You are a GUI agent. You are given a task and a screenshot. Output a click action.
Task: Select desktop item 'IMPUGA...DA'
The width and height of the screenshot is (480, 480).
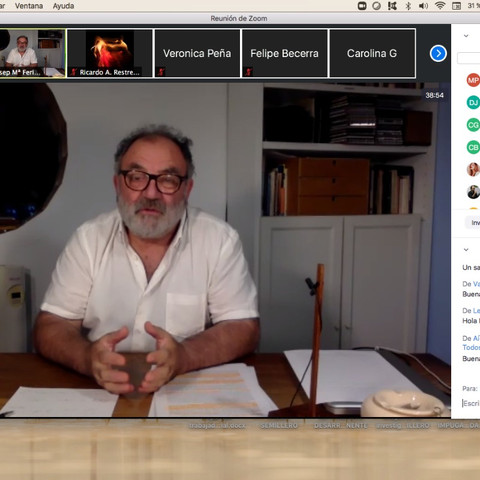(x=459, y=426)
